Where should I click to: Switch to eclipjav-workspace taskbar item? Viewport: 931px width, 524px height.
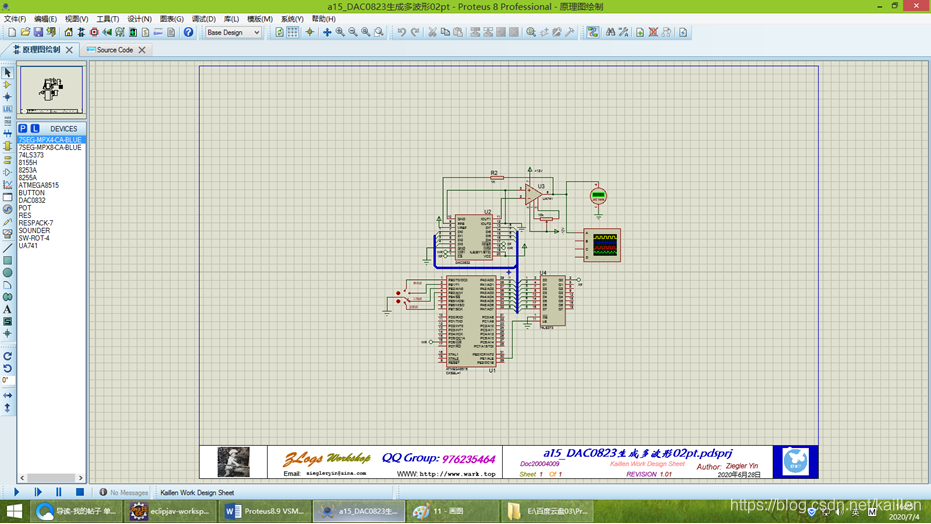point(171,511)
